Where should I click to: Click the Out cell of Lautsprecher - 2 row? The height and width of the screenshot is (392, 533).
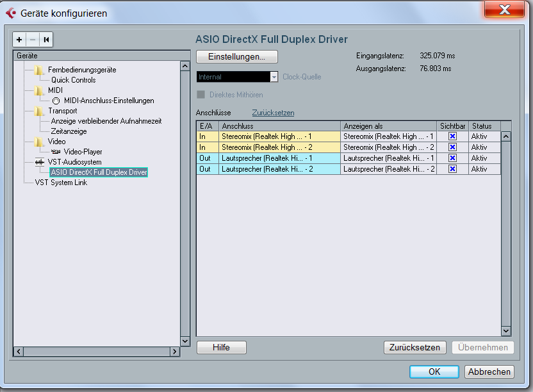click(208, 169)
